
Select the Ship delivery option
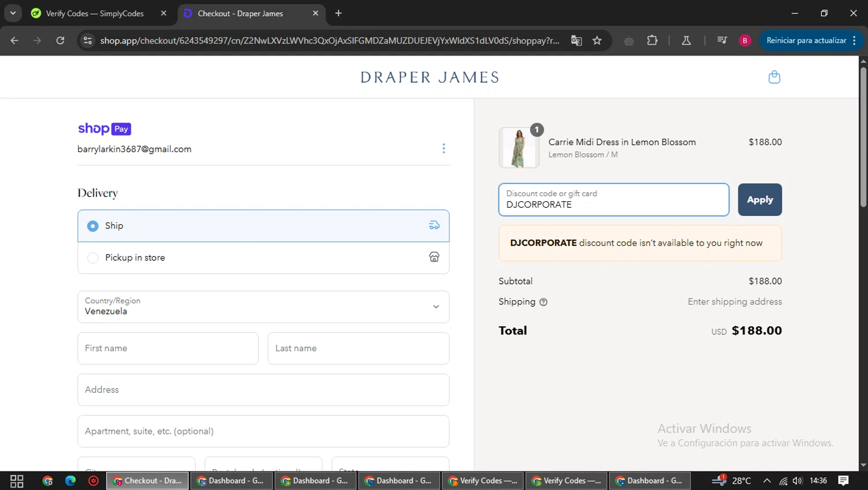[263, 226]
